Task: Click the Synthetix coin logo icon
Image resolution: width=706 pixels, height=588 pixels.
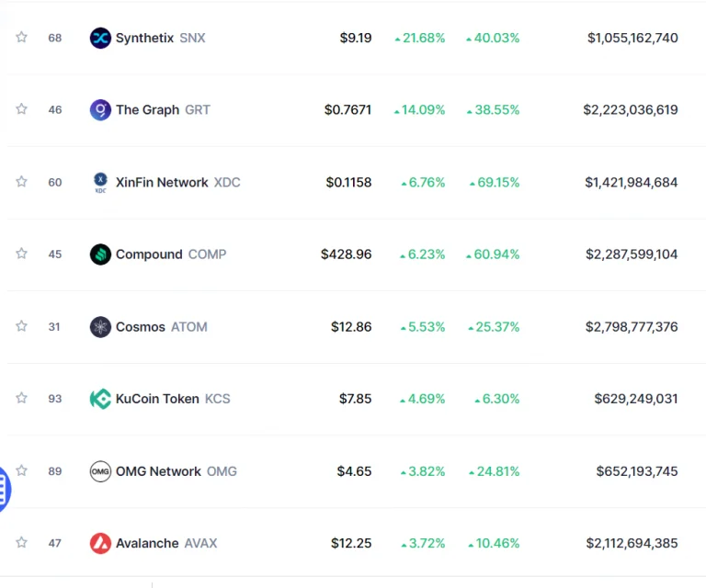Action: (100, 38)
